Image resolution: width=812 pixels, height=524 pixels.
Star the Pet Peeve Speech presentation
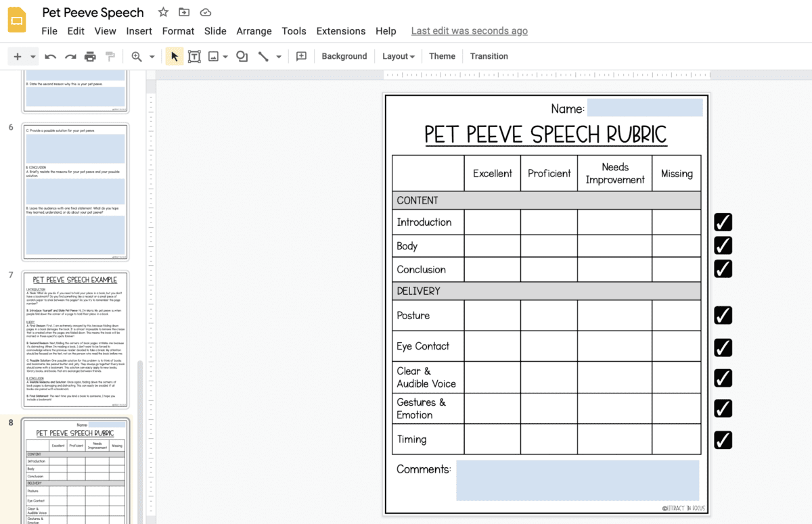click(162, 11)
